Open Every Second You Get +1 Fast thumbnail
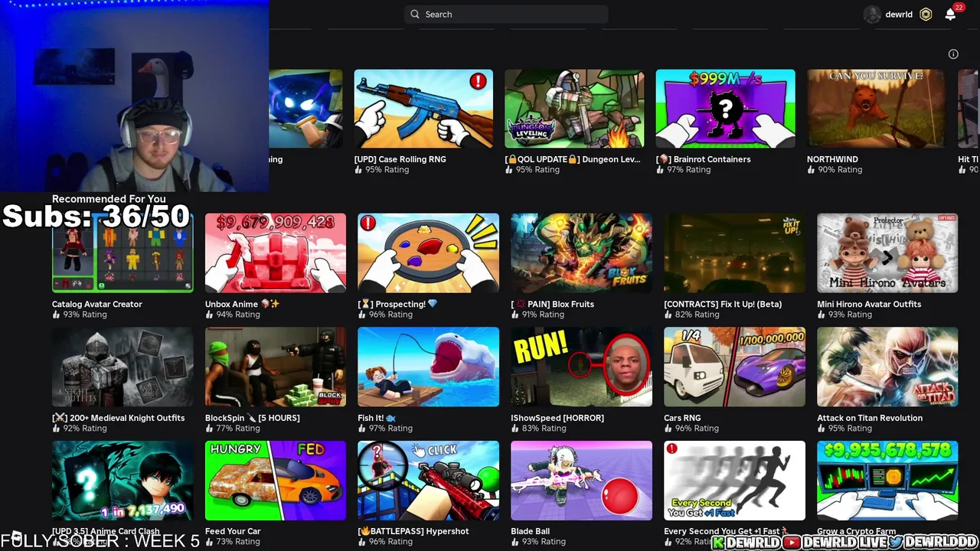Image resolution: width=980 pixels, height=551 pixels. pyautogui.click(x=734, y=481)
